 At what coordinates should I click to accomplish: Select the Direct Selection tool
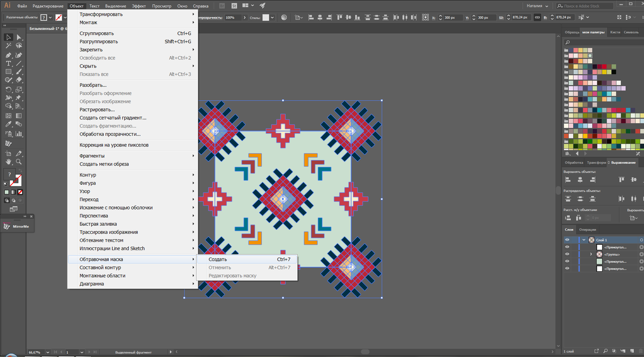[19, 37]
